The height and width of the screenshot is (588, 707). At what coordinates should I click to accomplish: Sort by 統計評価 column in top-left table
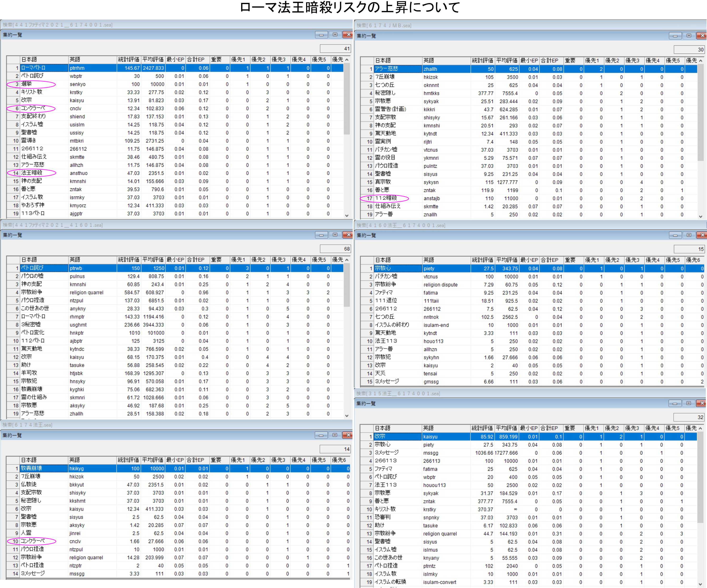129,59
